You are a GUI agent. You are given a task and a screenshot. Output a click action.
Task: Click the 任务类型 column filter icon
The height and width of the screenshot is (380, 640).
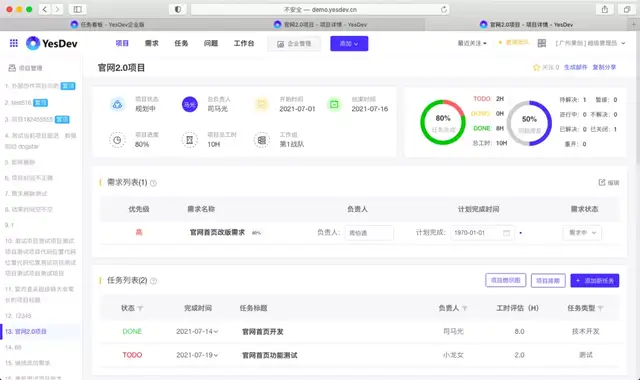pos(600,308)
